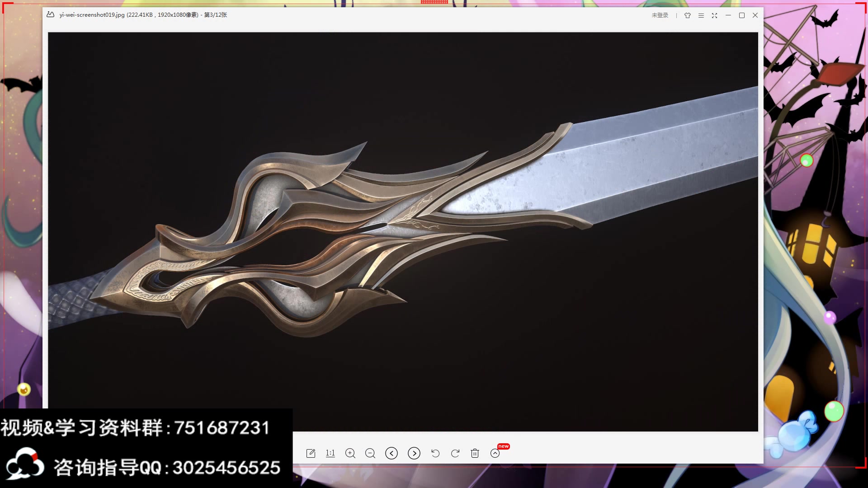The image size is (868, 488).
Task: Delete the current image
Action: [475, 453]
